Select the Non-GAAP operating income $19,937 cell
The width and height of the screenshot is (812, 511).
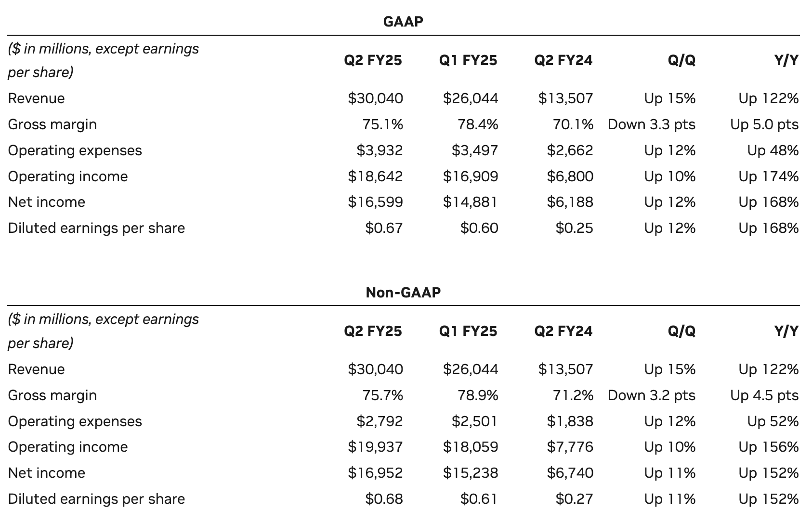(x=375, y=447)
